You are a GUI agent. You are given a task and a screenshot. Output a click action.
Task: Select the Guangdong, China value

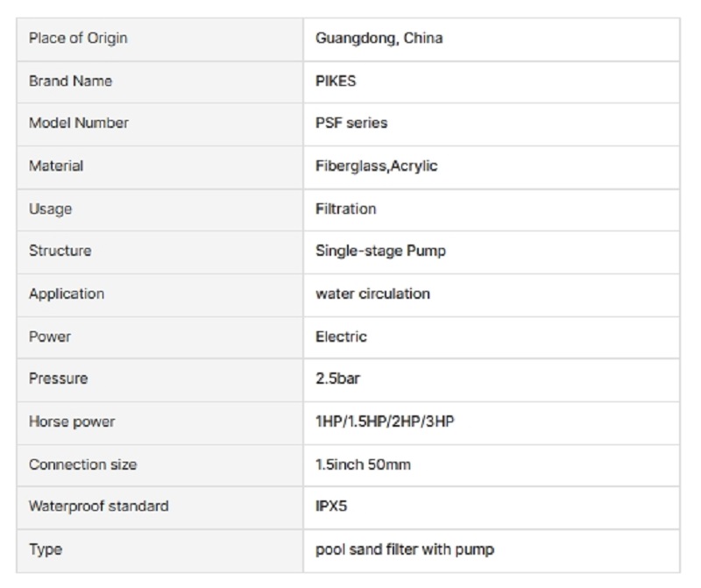click(379, 39)
